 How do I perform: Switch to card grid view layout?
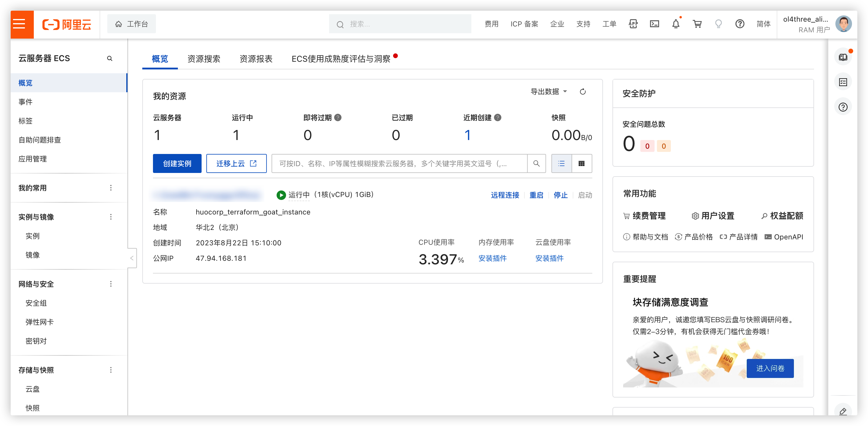(582, 163)
